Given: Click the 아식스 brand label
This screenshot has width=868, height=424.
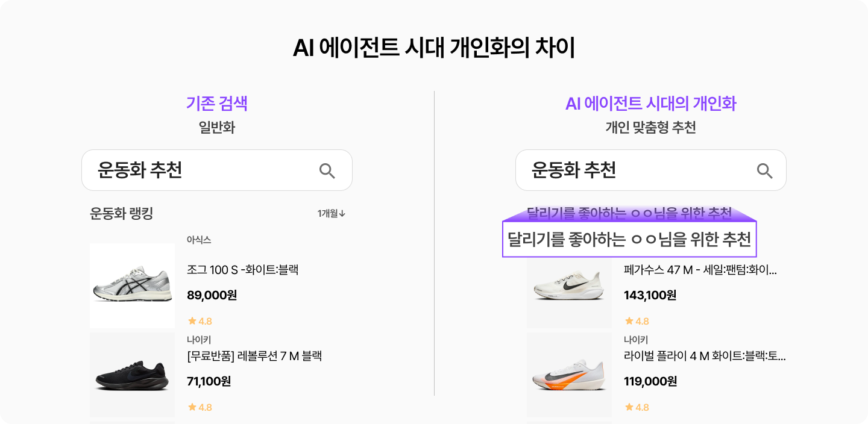Looking at the screenshot, I should click(199, 240).
